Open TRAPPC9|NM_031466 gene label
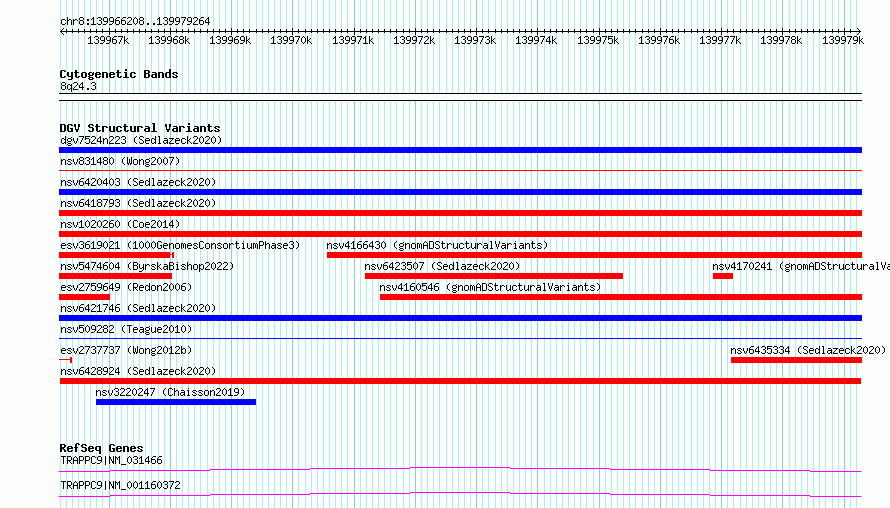890x508 pixels. 111,460
